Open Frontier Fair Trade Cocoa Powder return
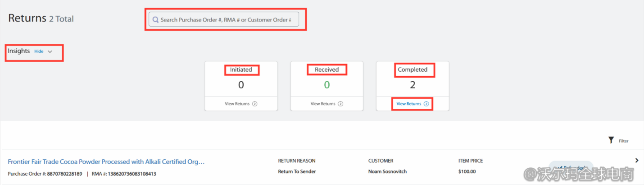The image size is (644, 185). pyautogui.click(x=106, y=162)
